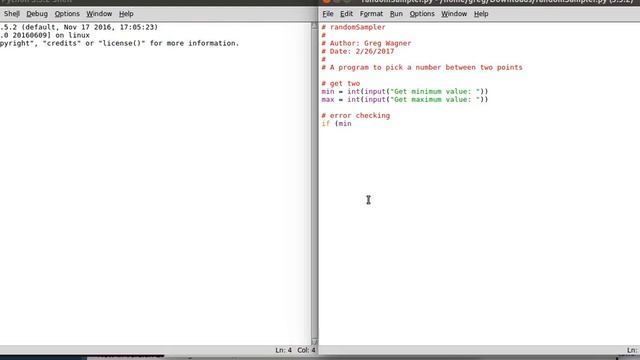
Task: Click the 'on linux' line in shell
Action: click(44, 35)
